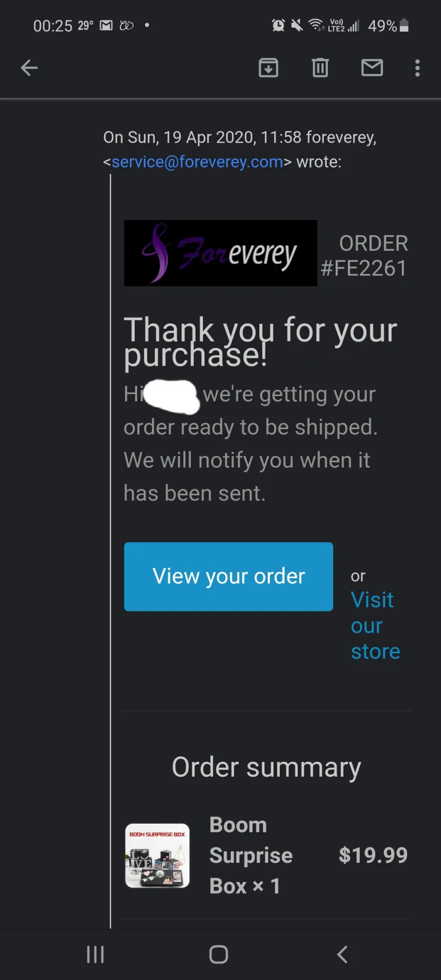This screenshot has height=980, width=441.
Task: Tap the mail notification icon in the status bar
Action: click(x=106, y=25)
